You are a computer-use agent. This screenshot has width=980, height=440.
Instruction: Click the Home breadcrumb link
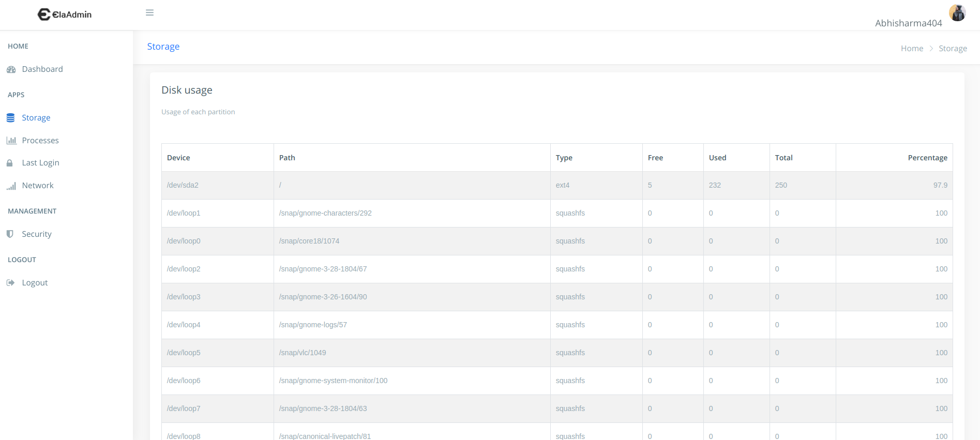point(912,49)
